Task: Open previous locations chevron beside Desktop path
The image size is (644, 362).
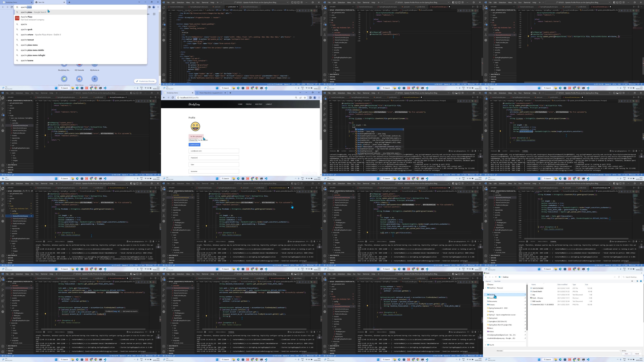Action: (615, 277)
